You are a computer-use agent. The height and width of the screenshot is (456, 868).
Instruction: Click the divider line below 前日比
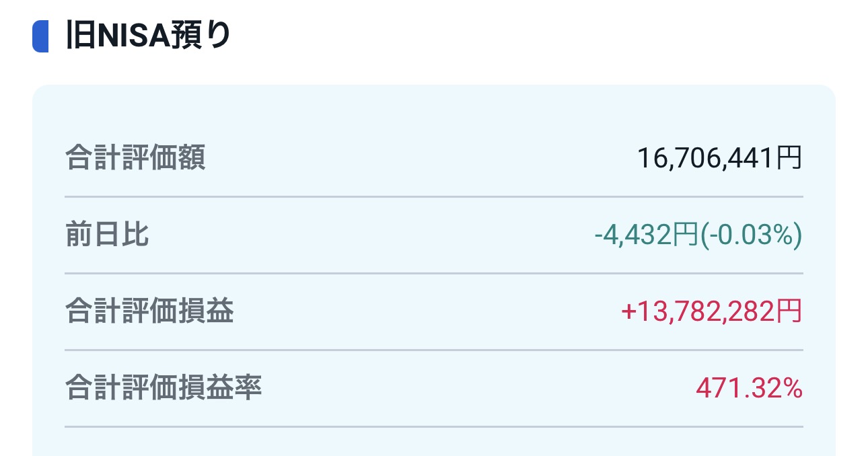tap(434, 274)
